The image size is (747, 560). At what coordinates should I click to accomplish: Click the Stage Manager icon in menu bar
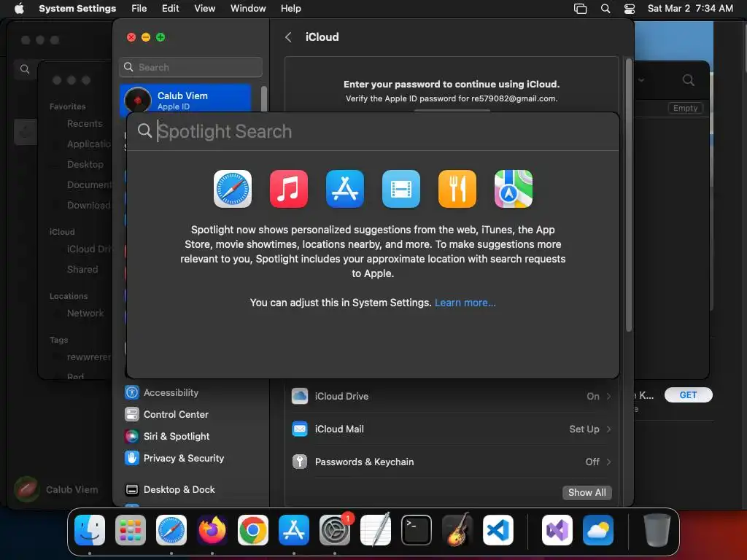(x=580, y=9)
